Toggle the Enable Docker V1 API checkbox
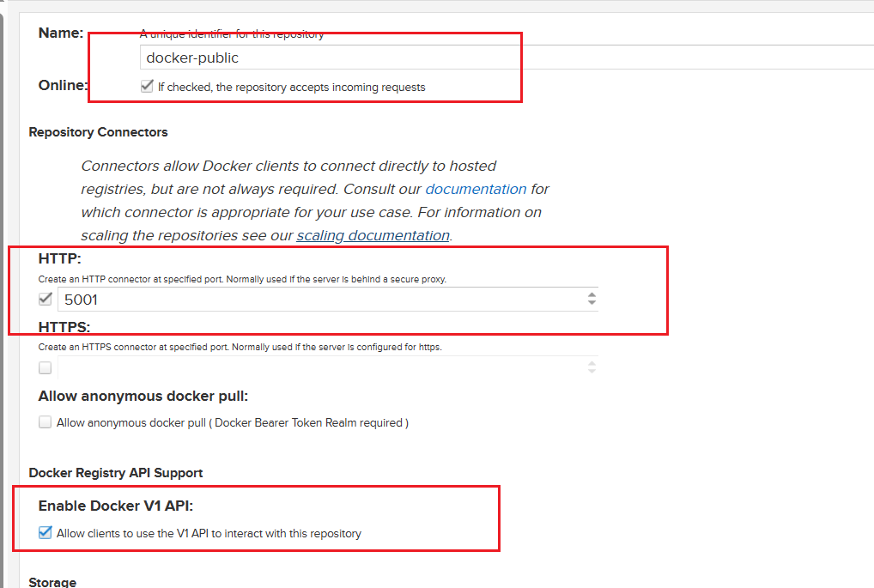The width and height of the screenshot is (874, 588). (46, 533)
